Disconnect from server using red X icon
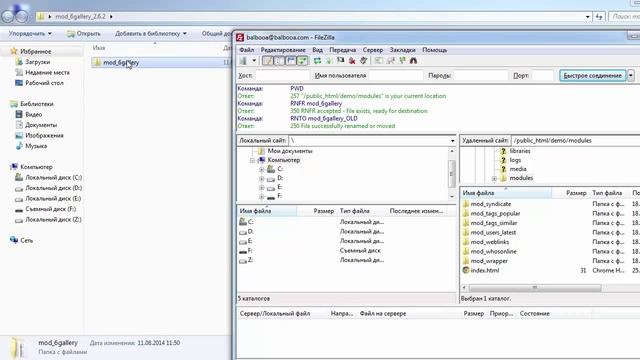This screenshot has width=640, height=360. click(x=352, y=61)
